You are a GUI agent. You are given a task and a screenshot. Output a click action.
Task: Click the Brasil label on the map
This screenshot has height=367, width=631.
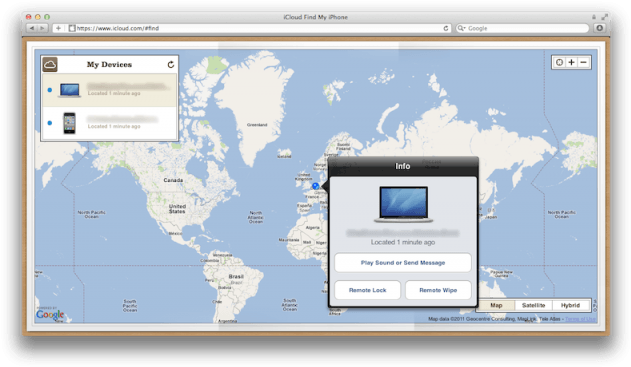[x=236, y=276]
